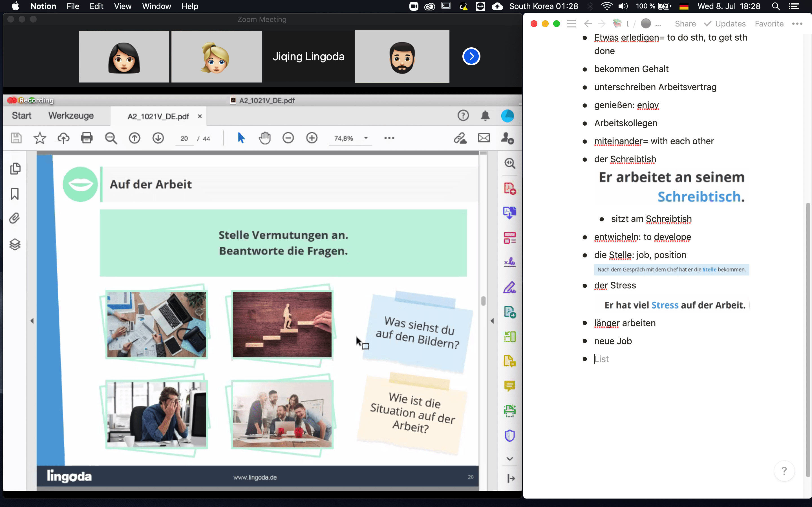Collapse the left navigation pane arrow
The width and height of the screenshot is (812, 507).
[x=32, y=321]
